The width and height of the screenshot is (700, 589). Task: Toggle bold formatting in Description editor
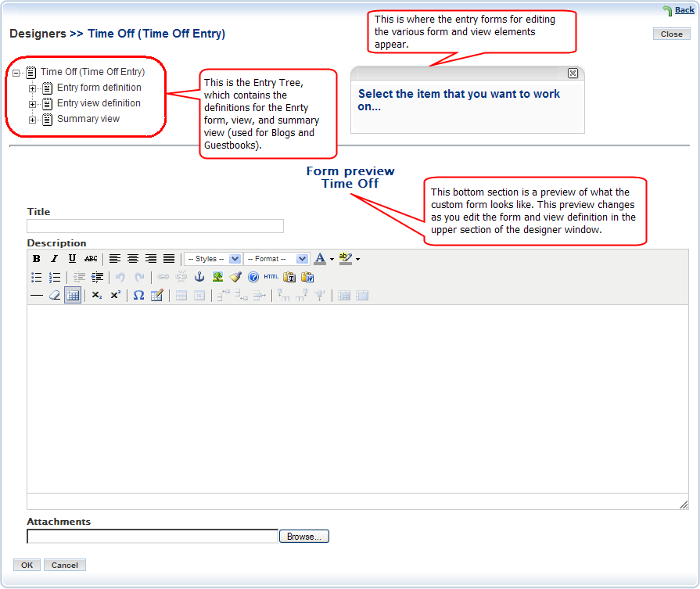coord(37,259)
